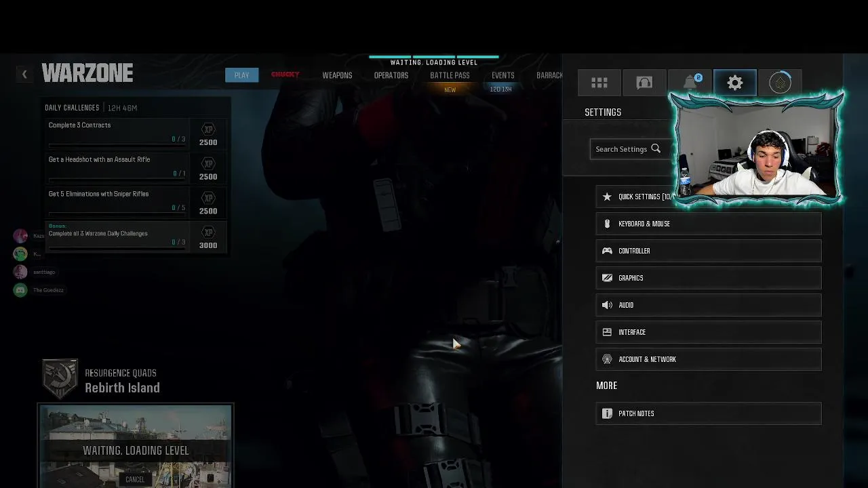Click progress bar for Sniper Rifles eliminations
868x488 pixels.
tap(117, 213)
